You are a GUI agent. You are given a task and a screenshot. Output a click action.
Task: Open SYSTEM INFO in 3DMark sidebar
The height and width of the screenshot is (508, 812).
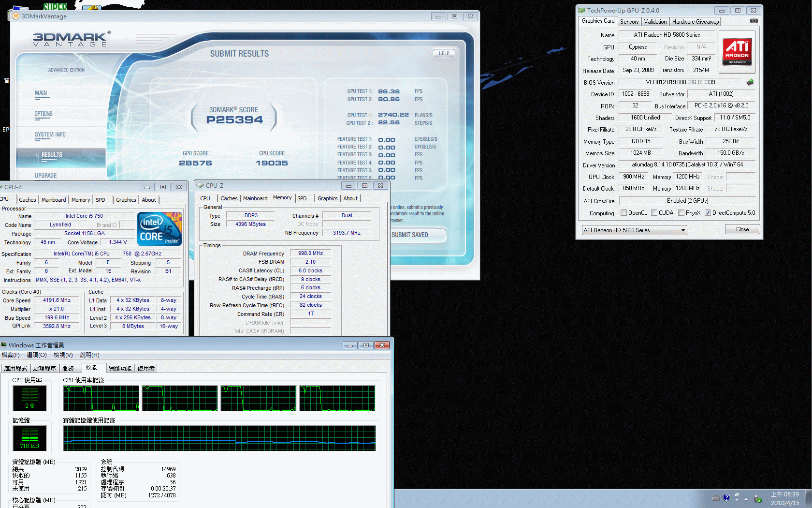(x=50, y=135)
